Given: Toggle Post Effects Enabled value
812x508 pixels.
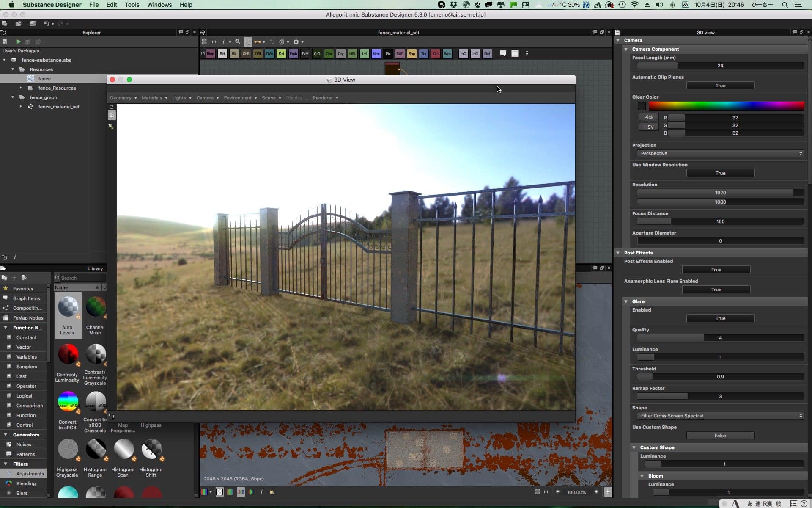Looking at the screenshot, I should (x=716, y=270).
